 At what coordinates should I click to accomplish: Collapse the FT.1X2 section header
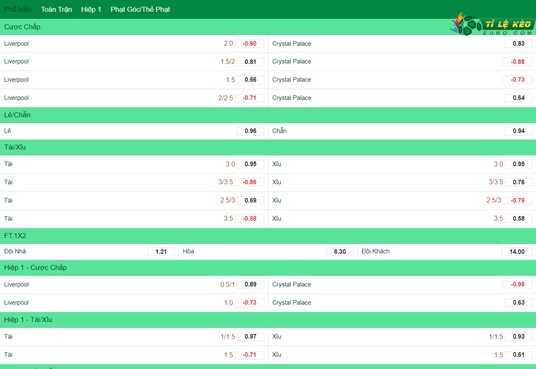268,236
